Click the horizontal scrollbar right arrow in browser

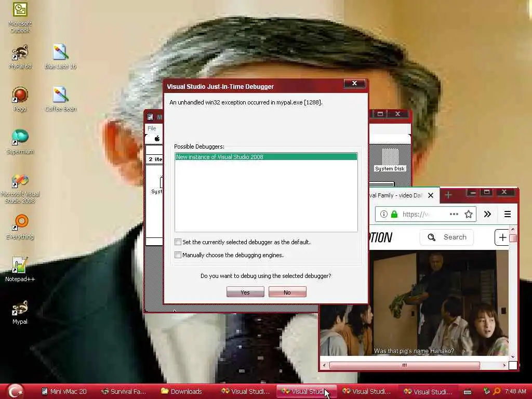[x=504, y=365]
